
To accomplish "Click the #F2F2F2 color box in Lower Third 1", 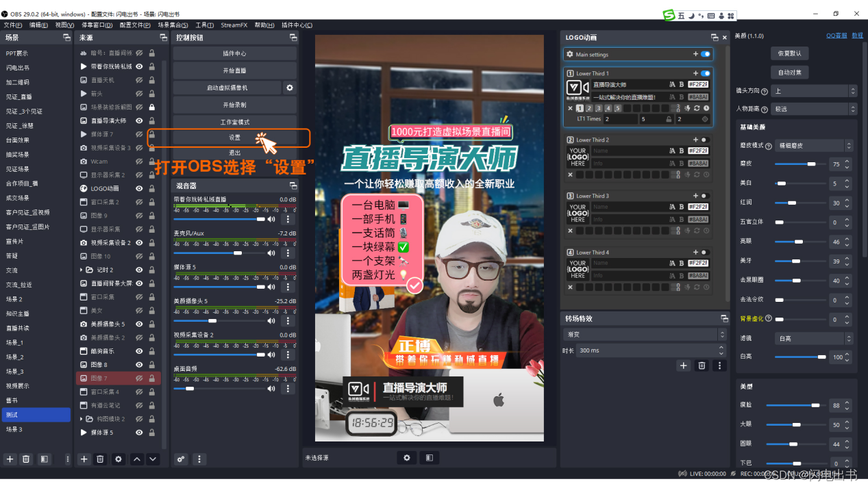I will pos(698,84).
